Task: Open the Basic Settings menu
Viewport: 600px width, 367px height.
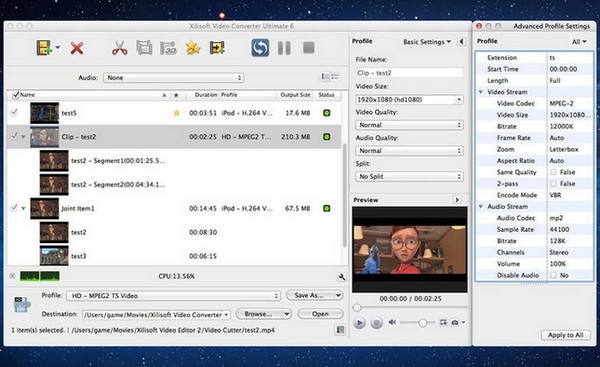Action: [427, 42]
